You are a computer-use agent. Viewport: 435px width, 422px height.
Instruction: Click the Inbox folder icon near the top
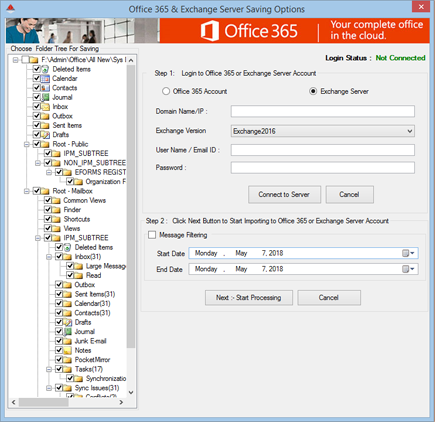tap(45, 107)
